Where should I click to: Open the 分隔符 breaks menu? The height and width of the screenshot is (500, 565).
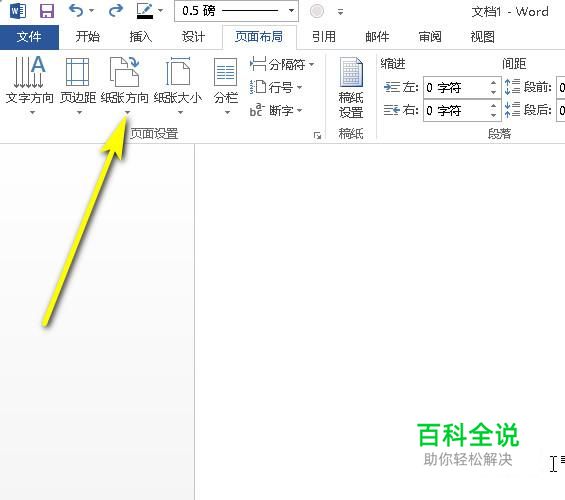[282, 65]
